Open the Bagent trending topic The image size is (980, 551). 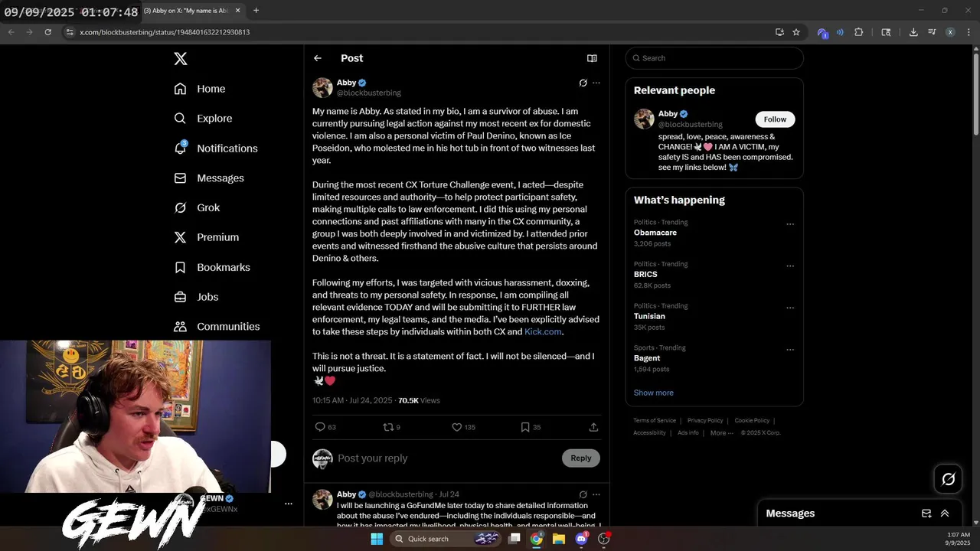point(647,358)
